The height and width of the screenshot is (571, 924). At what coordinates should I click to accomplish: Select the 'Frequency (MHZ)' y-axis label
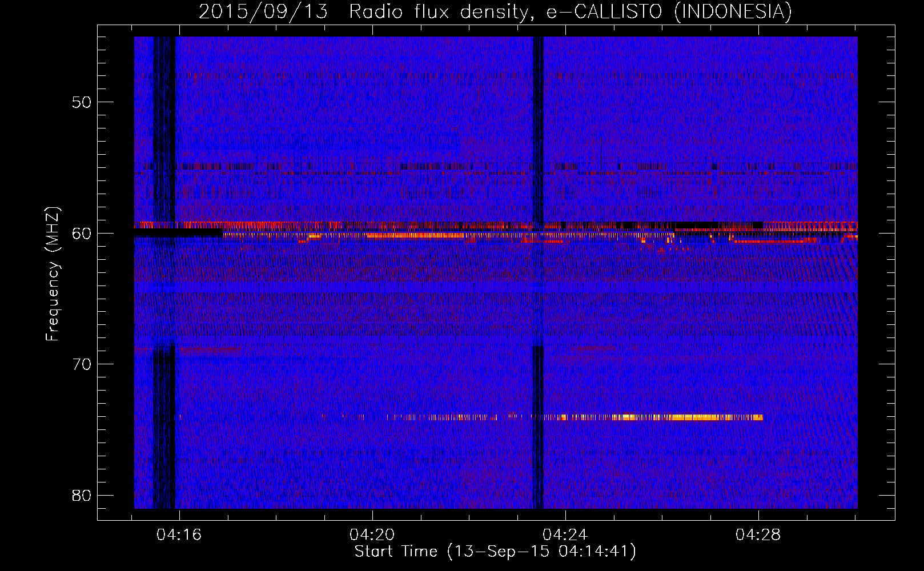[52, 274]
